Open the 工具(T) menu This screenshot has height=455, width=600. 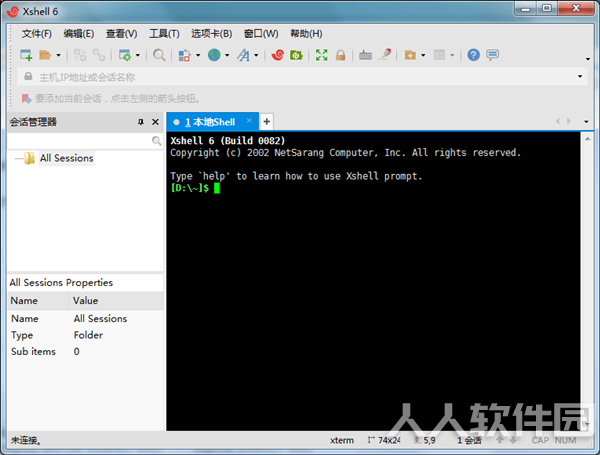click(x=164, y=34)
